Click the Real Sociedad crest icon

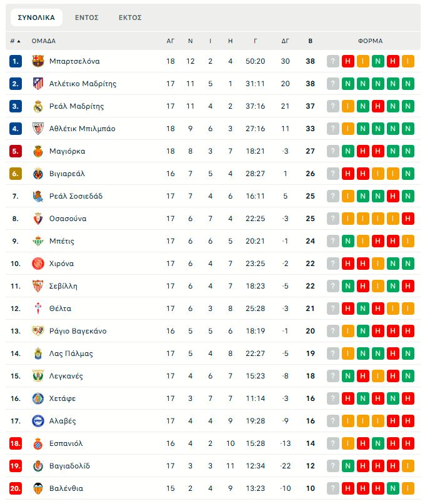pos(38,196)
